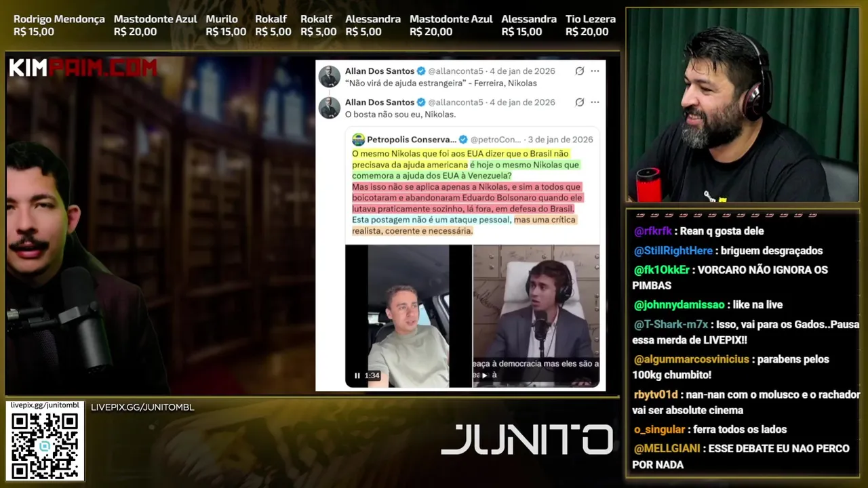Click the '4 de jan de 2026' date on the 'O bosta' tweet

(522, 102)
